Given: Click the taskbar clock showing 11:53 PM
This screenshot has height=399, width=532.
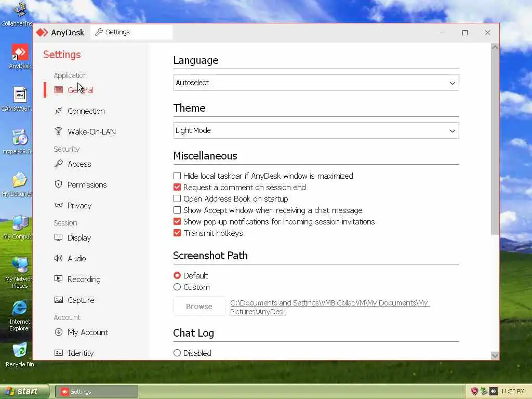Looking at the screenshot, I should (x=513, y=391).
